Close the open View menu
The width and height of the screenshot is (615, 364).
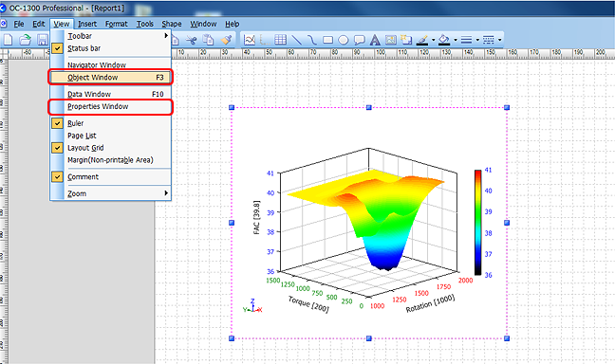tap(61, 24)
